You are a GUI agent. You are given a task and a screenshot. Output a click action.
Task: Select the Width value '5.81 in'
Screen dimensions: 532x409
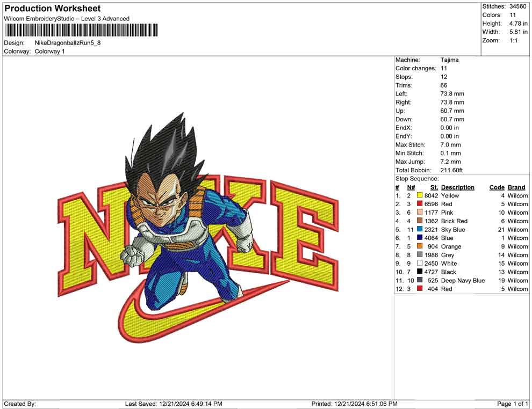tap(518, 32)
